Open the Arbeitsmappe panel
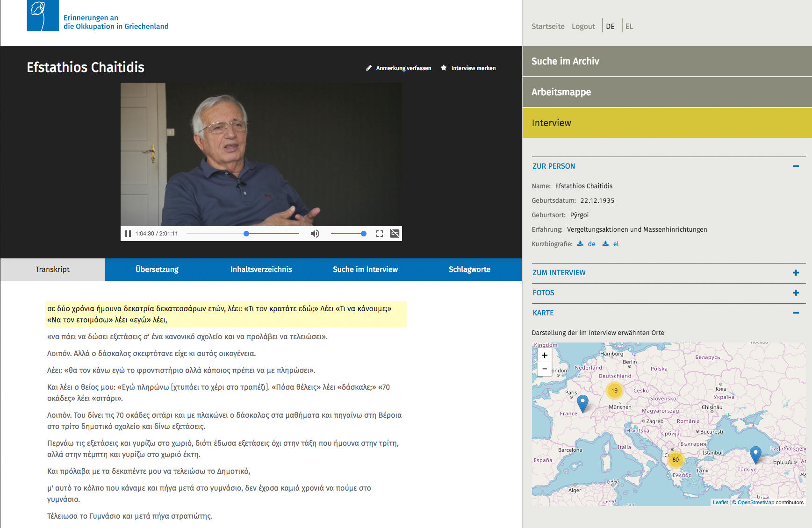 point(667,92)
